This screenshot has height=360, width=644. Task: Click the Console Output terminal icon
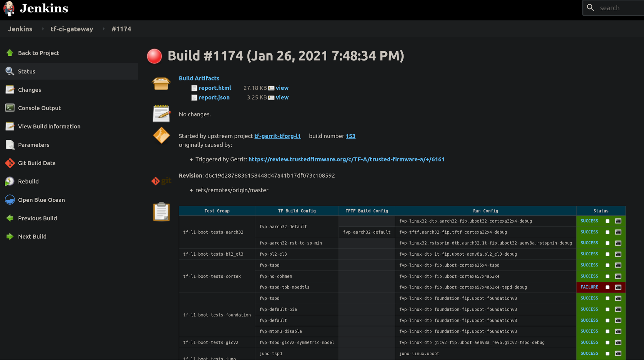[x=10, y=108]
